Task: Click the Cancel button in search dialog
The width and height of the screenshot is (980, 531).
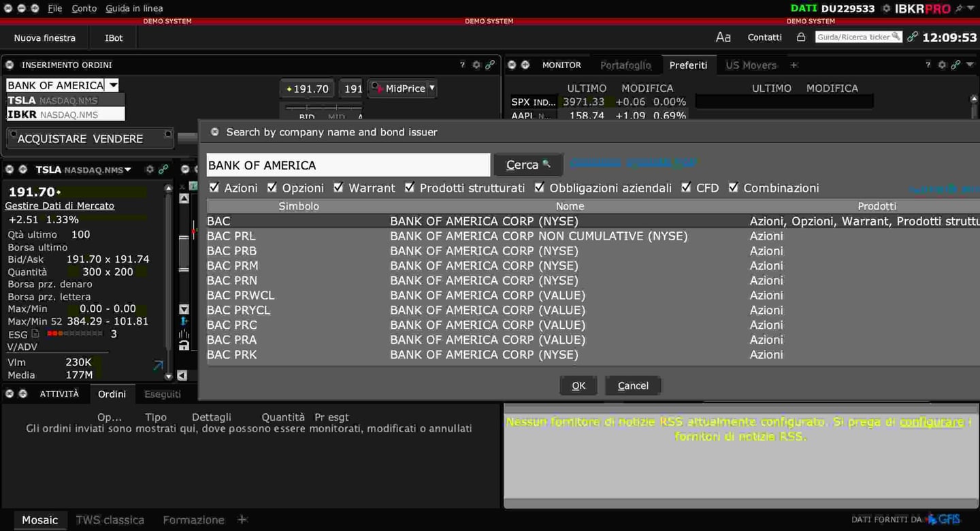Action: [632, 385]
